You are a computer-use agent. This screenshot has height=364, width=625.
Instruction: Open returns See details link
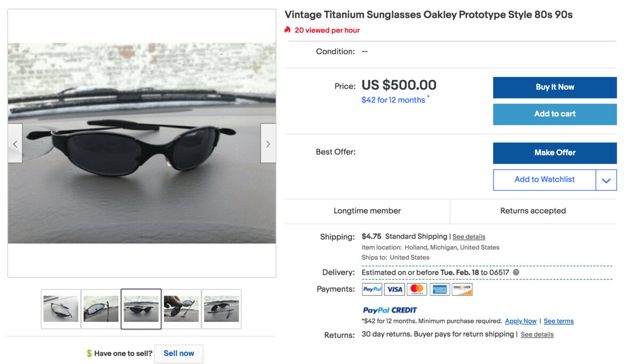pyautogui.click(x=537, y=334)
